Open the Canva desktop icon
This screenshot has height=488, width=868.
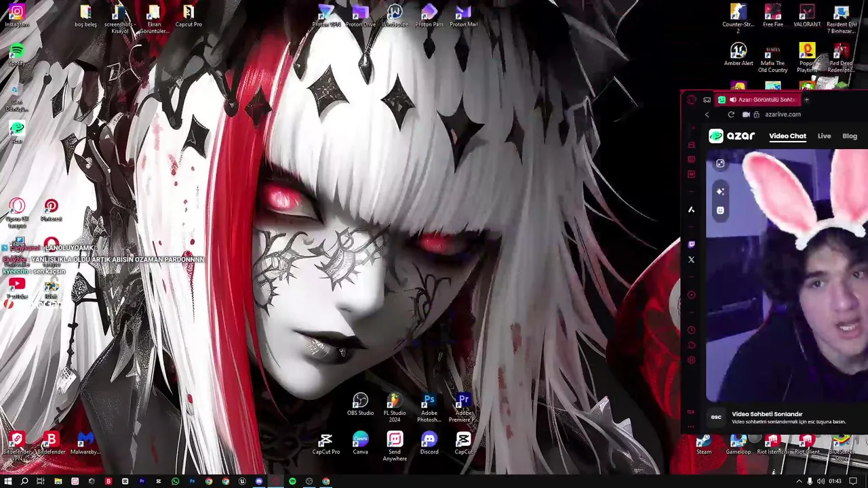tap(360, 443)
